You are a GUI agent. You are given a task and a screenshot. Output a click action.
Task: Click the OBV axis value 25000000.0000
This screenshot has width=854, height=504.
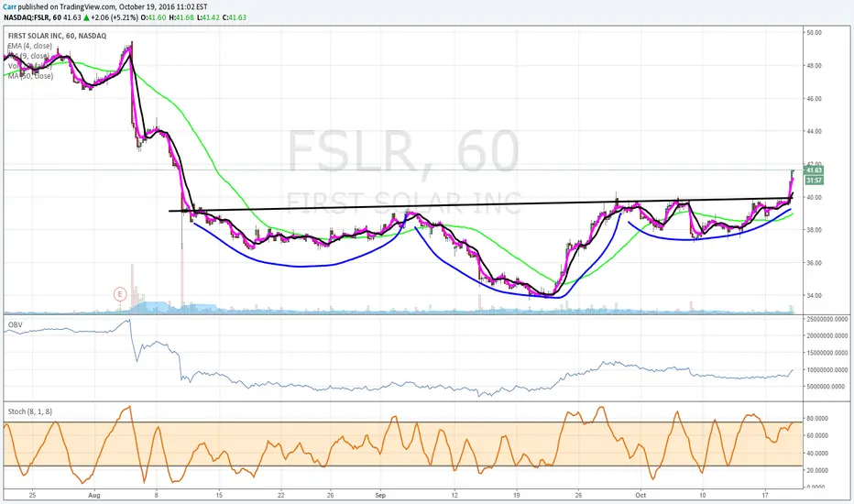coord(827,319)
